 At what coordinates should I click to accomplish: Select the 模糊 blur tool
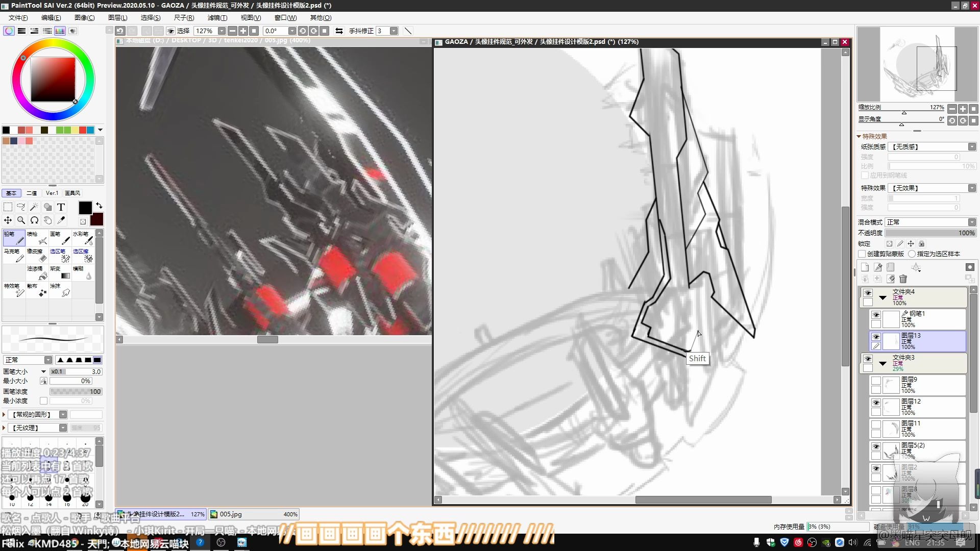(x=83, y=272)
